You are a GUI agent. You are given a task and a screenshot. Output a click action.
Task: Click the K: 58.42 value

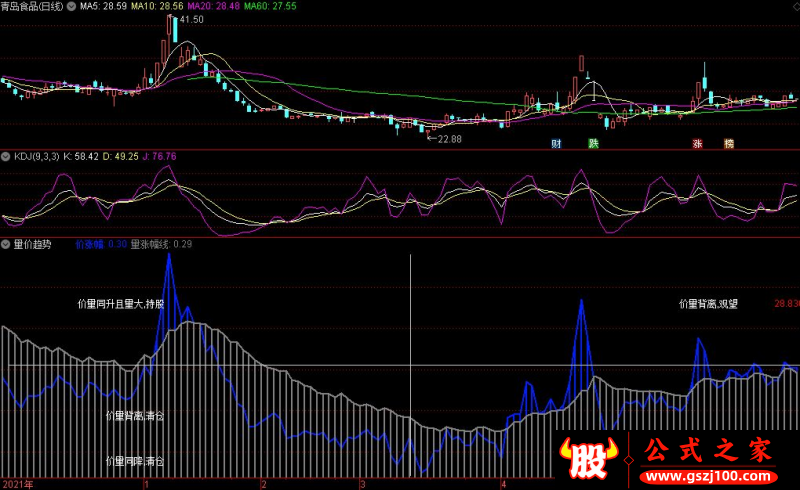(x=81, y=157)
